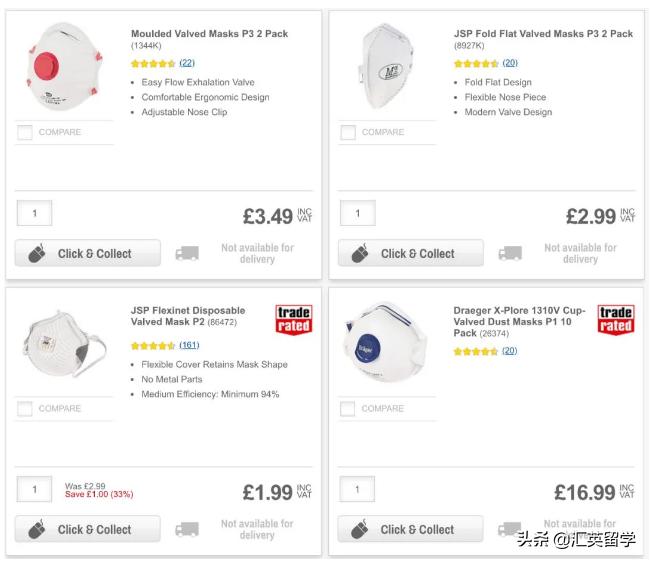This screenshot has height=562, width=650.
Task: Click delivery truck icon for JSP Fold Flat Masks
Action: [510, 254]
